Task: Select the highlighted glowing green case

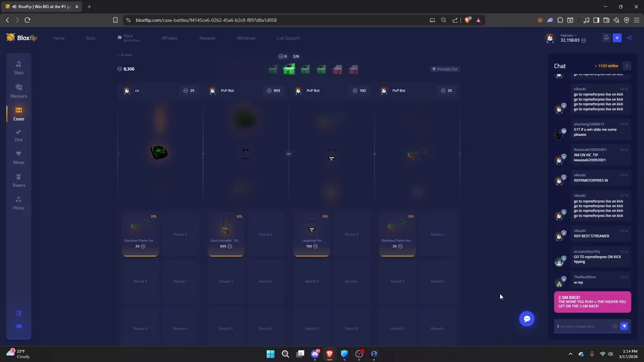Action: tap(289, 69)
